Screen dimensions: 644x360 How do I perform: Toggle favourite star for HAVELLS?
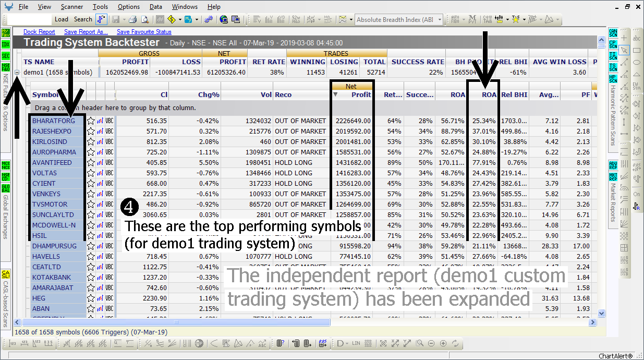click(x=91, y=256)
